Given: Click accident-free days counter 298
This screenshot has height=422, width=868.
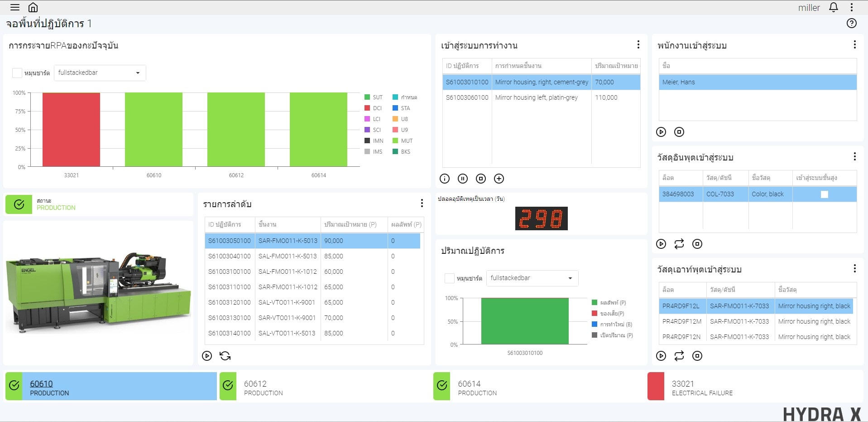Looking at the screenshot, I should pos(541,218).
